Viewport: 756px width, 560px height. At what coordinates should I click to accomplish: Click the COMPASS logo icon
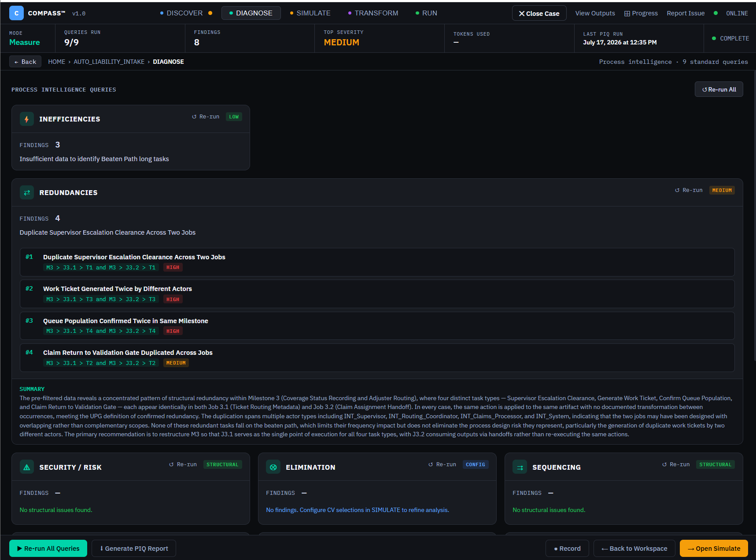(x=17, y=13)
